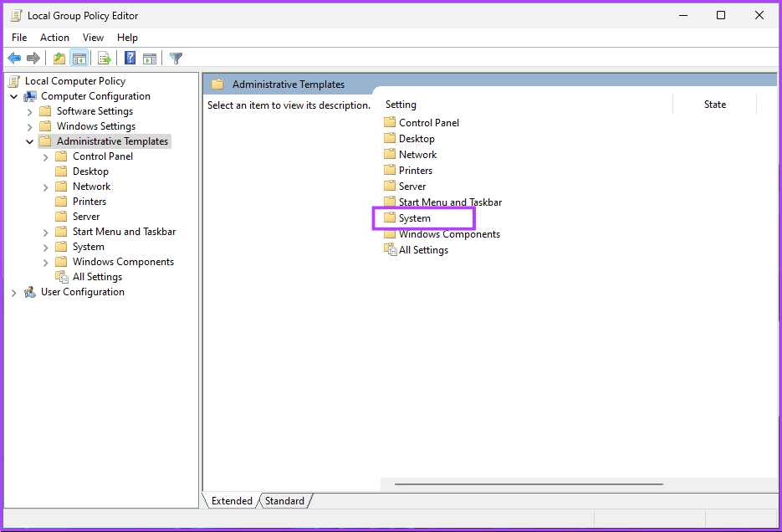Screen dimensions: 782x532
Task: Open the Action menu
Action: 54,37
